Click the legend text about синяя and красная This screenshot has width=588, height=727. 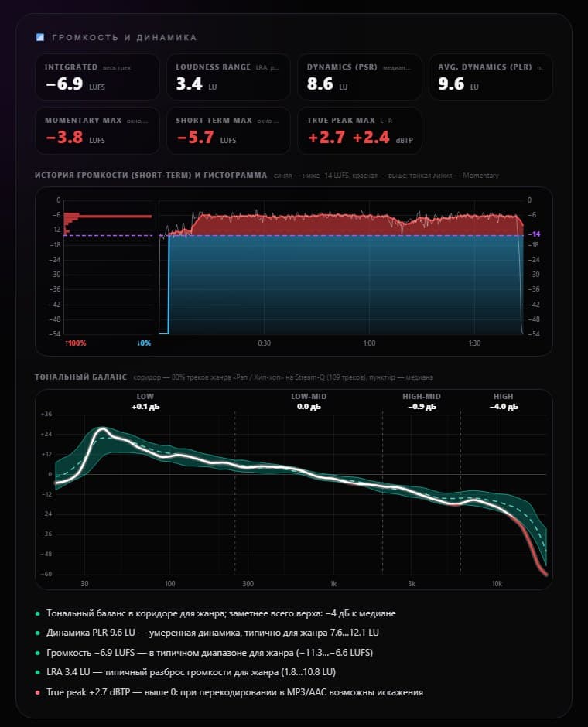pyautogui.click(x=386, y=176)
